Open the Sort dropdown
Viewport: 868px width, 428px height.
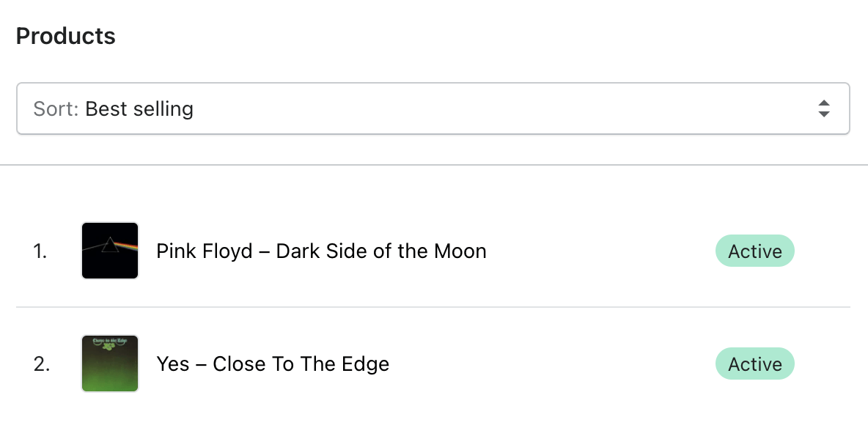(433, 109)
